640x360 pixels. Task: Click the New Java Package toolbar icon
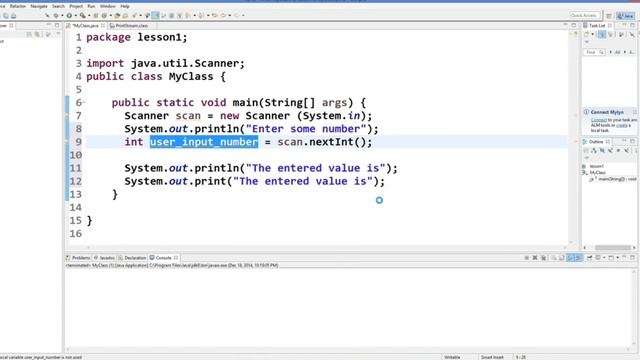tap(96, 16)
